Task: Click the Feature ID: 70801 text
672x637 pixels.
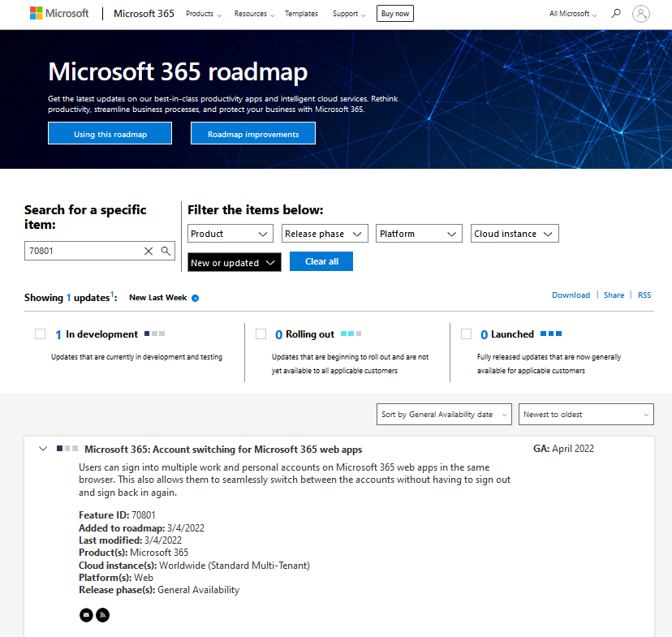Action: tap(117, 515)
